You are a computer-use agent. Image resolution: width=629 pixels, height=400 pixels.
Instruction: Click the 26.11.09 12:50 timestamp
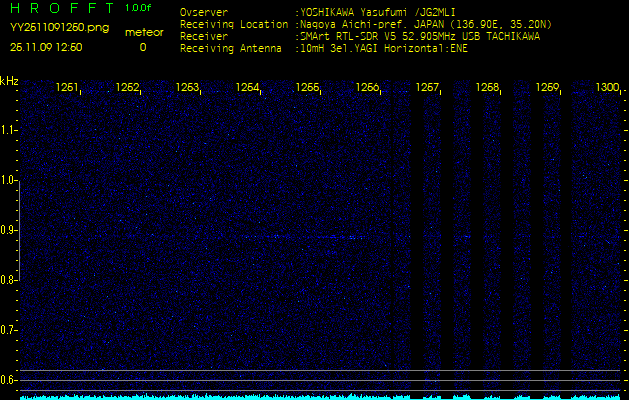click(x=46, y=46)
